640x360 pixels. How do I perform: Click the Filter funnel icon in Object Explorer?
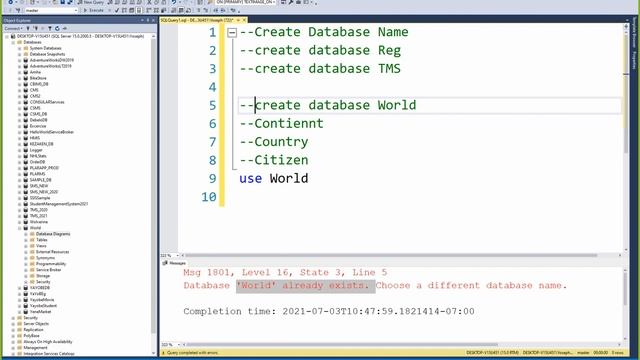[50, 28]
